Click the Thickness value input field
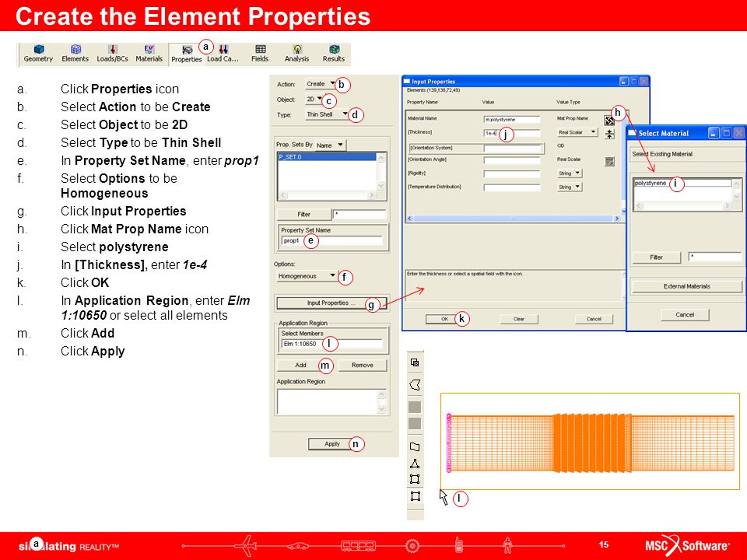Image resolution: width=747 pixels, height=560 pixels. [512, 133]
